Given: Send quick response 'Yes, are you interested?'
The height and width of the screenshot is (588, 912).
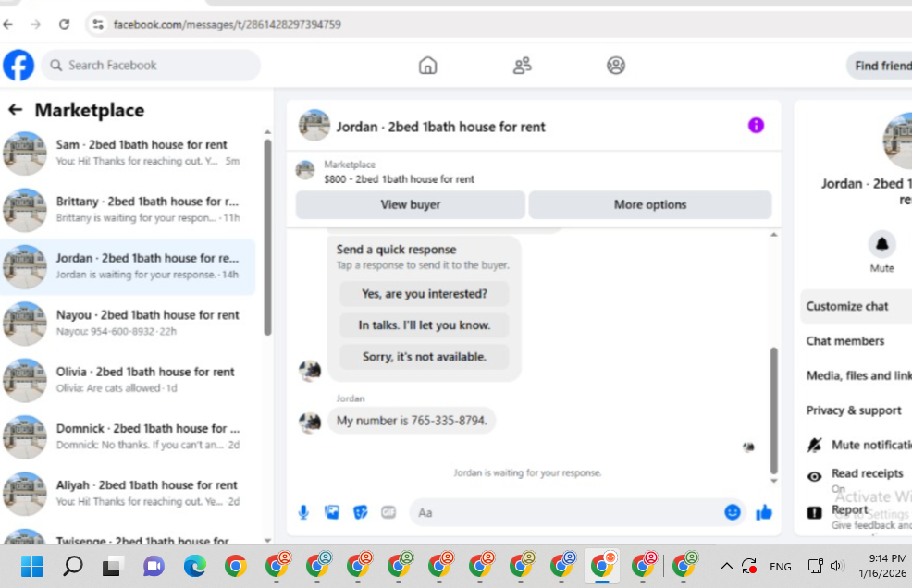Looking at the screenshot, I should (424, 294).
